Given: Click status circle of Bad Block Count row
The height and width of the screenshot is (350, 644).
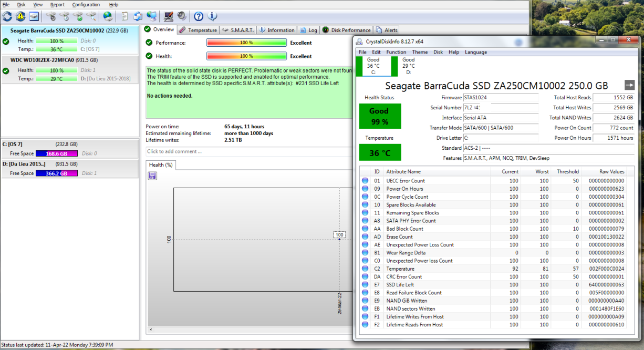Looking at the screenshot, I should click(365, 229).
